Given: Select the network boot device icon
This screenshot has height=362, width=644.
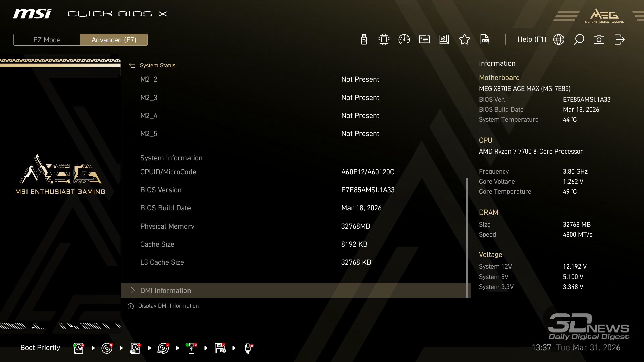Looking at the screenshot, I should tap(248, 348).
